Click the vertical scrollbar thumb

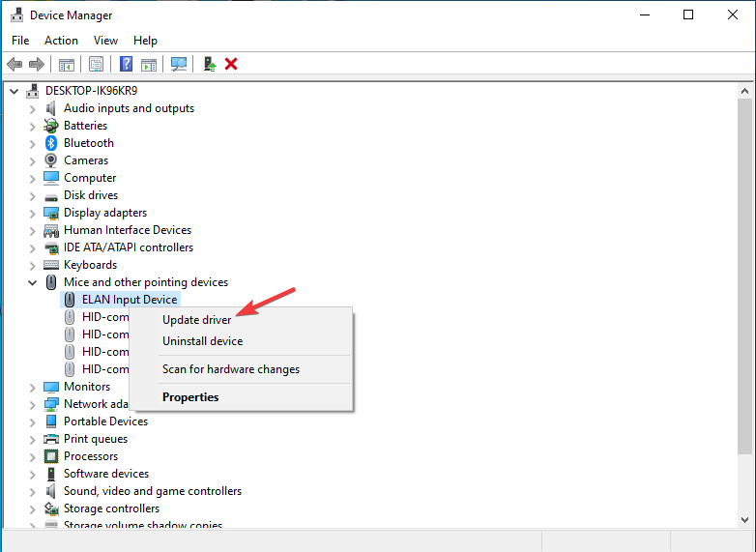tap(744, 276)
